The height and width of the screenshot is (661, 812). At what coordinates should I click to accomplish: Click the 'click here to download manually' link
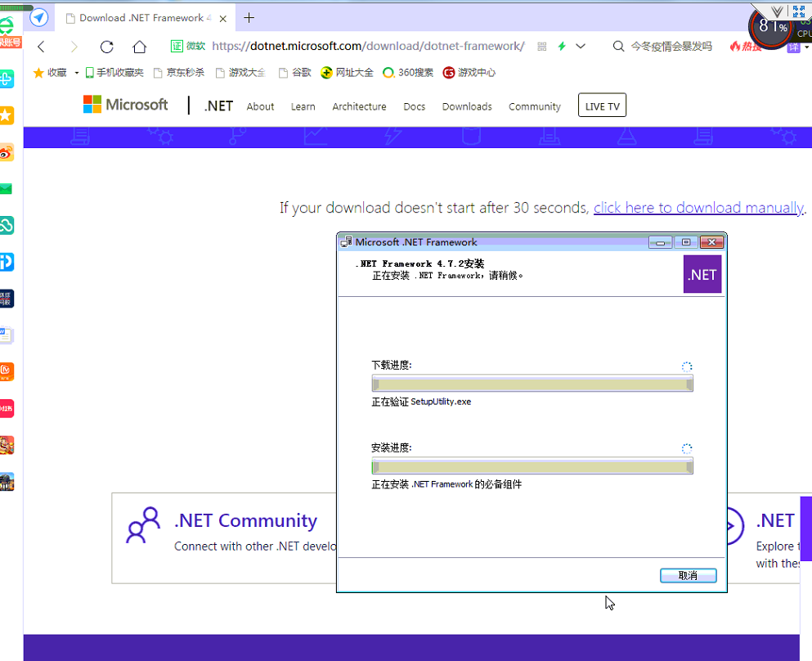(698, 208)
